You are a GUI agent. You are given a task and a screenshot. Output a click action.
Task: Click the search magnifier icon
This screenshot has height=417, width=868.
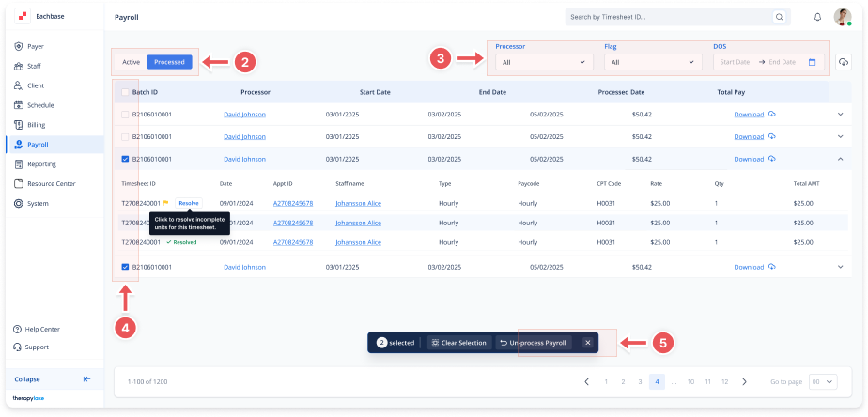tap(779, 17)
